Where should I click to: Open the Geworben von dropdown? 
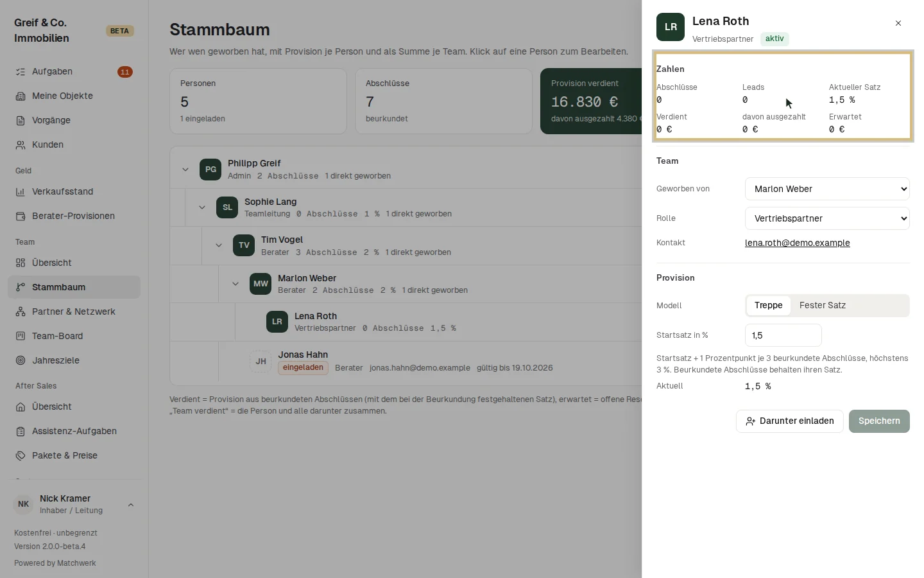827,189
